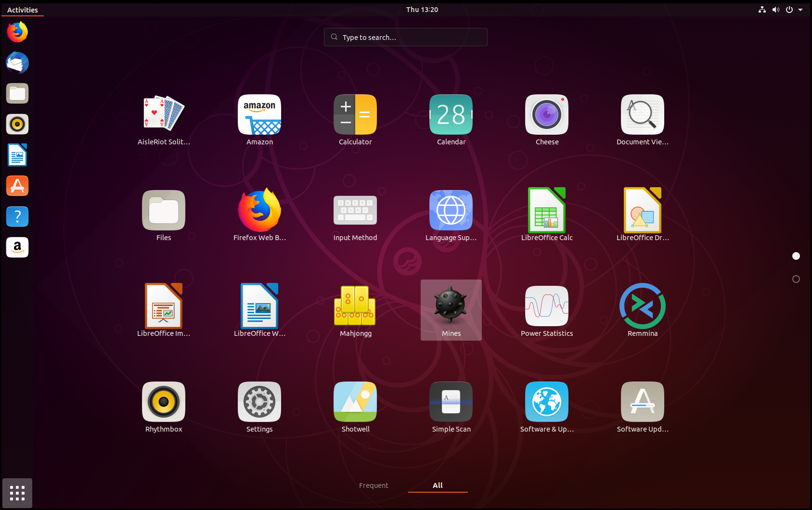The width and height of the screenshot is (812, 510).
Task: Expand the system menu arrow
Action: [x=800, y=10]
